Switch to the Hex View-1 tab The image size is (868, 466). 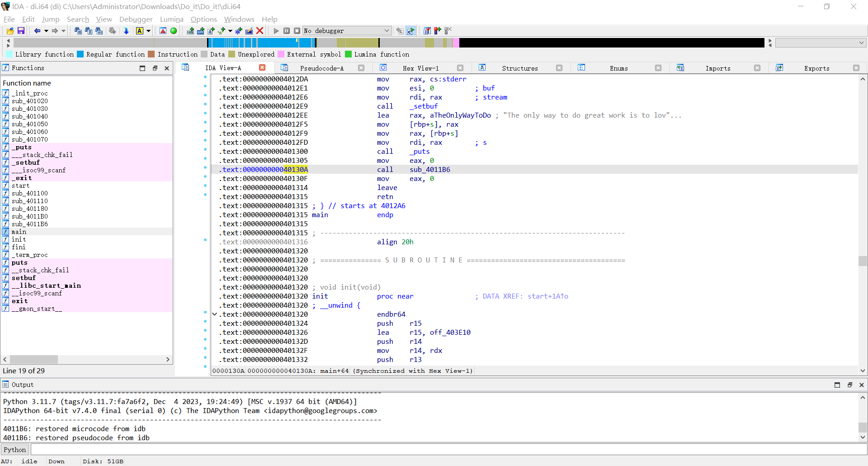pyautogui.click(x=420, y=68)
